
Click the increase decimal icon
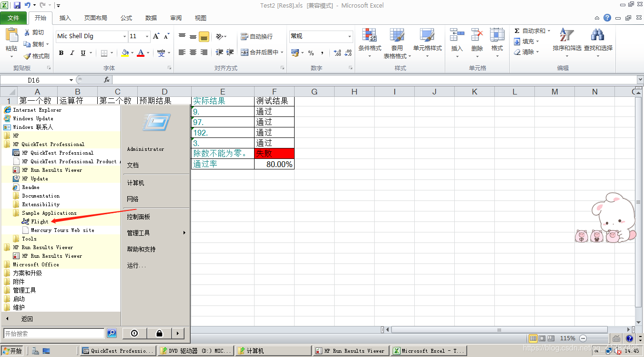tap(337, 53)
